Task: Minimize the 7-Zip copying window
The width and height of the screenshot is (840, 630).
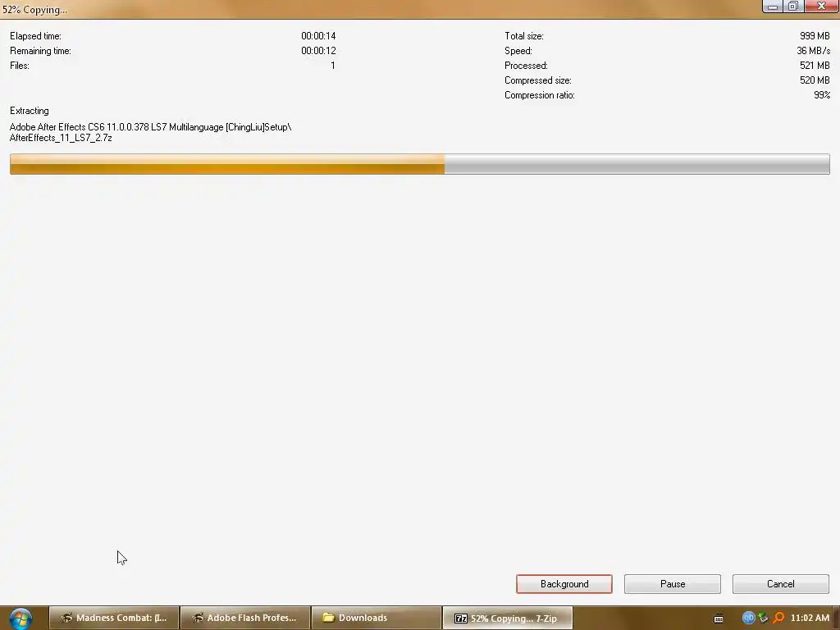Action: pos(773,7)
